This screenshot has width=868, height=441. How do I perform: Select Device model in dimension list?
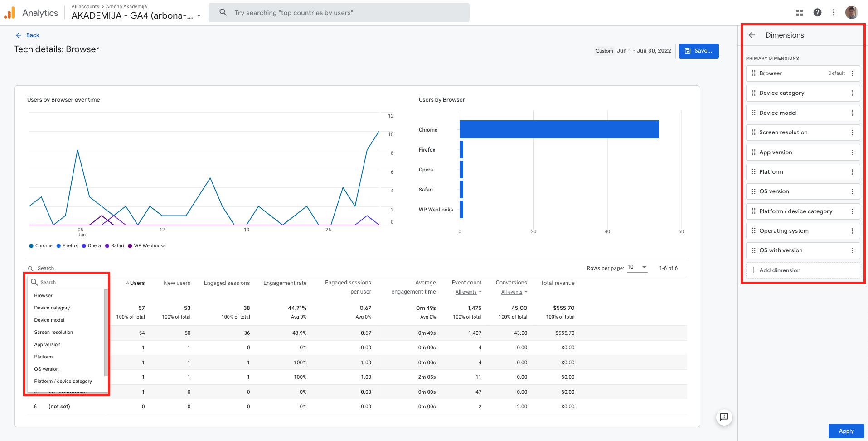(x=49, y=320)
